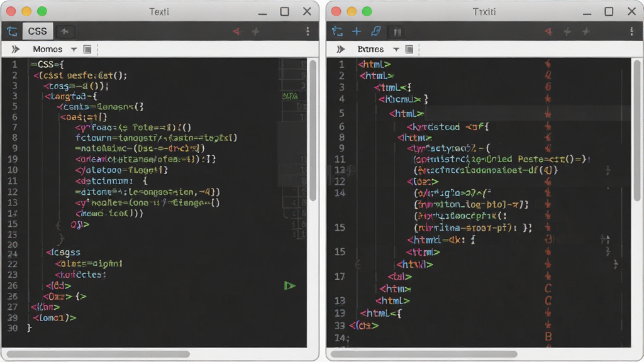Screen dimensions: 644x362
Task: Click the blue plus icon in the Tixiti toolbar
Action: (357, 31)
